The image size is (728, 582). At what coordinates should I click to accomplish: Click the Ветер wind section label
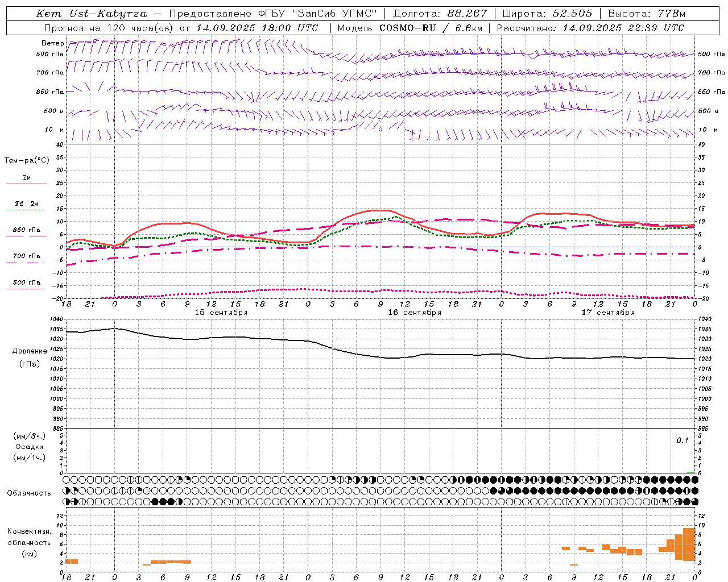coord(53,43)
